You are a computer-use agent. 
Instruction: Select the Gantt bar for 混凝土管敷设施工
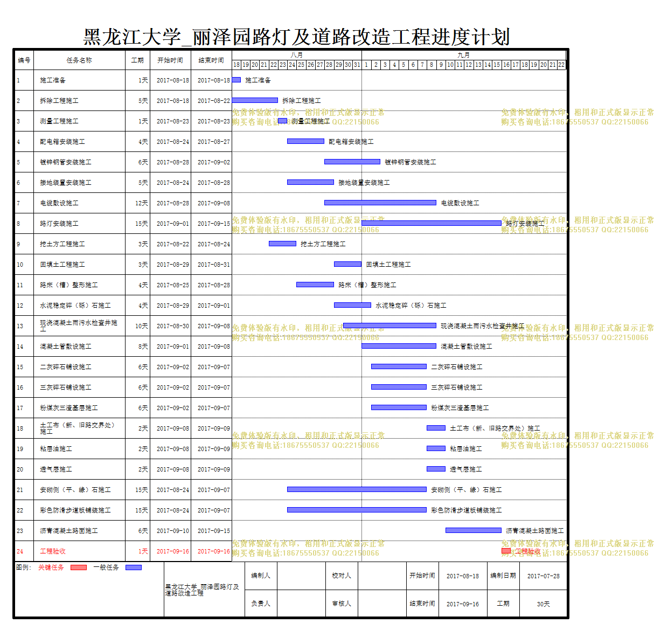(x=399, y=347)
